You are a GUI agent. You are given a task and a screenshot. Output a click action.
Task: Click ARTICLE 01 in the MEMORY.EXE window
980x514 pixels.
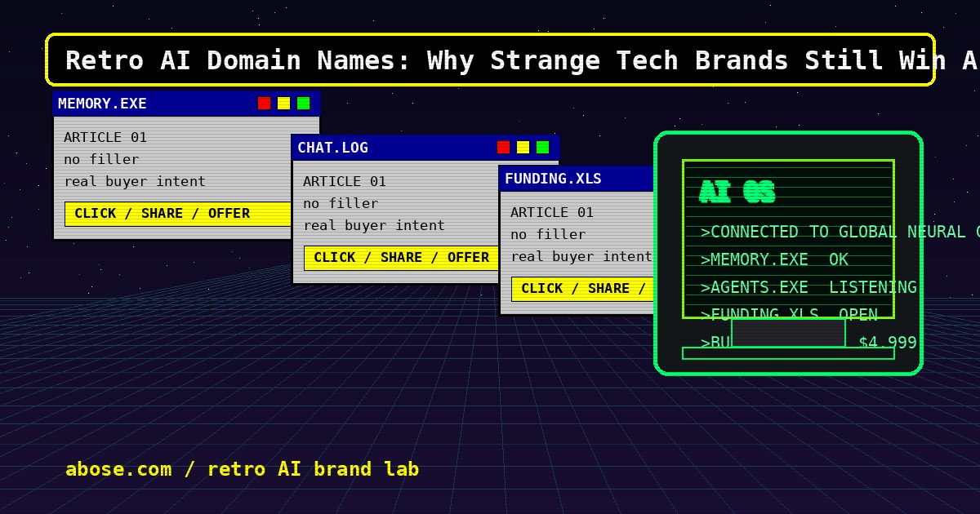pos(105,137)
